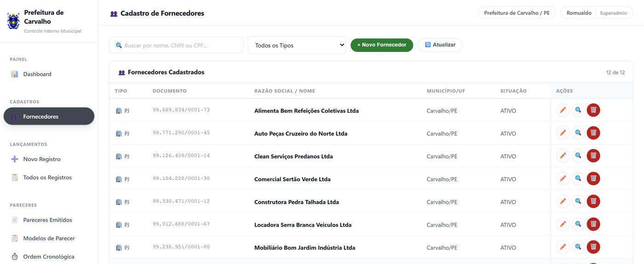Delete Comercial Sertão Verde Ltda supplier
644x264 pixels.
[593, 178]
